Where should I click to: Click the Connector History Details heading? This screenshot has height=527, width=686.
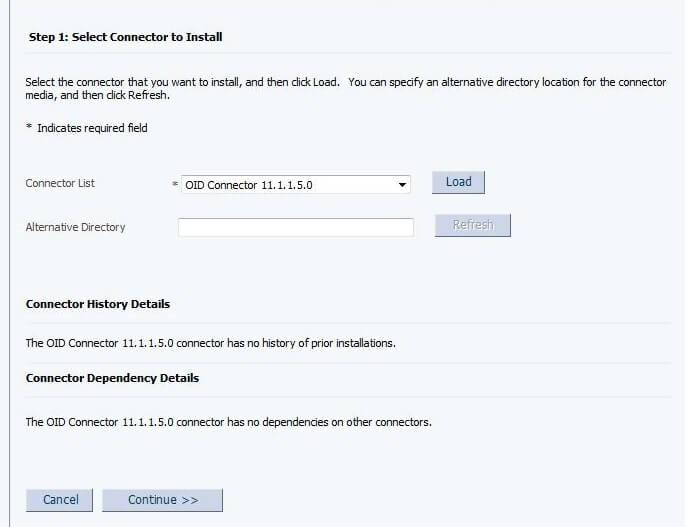click(x=98, y=304)
